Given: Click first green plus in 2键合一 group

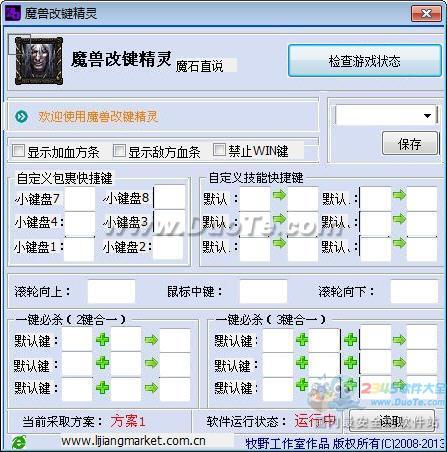Looking at the screenshot, I should pyautogui.click(x=102, y=340).
